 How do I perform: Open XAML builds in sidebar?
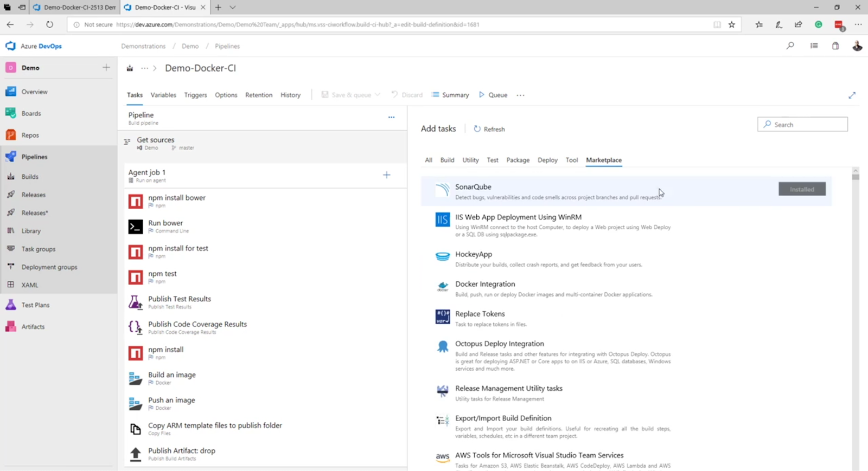click(x=29, y=285)
